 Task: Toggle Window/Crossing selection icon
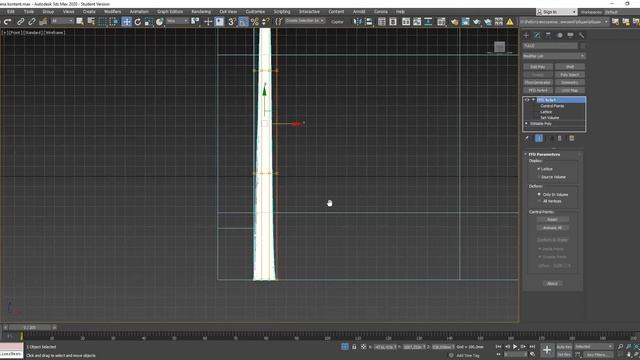coord(114,22)
